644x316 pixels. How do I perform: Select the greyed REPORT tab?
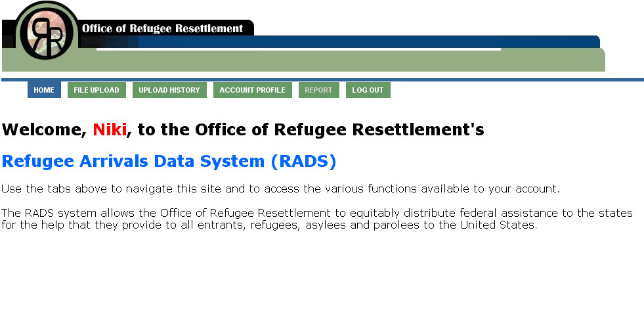coord(318,90)
